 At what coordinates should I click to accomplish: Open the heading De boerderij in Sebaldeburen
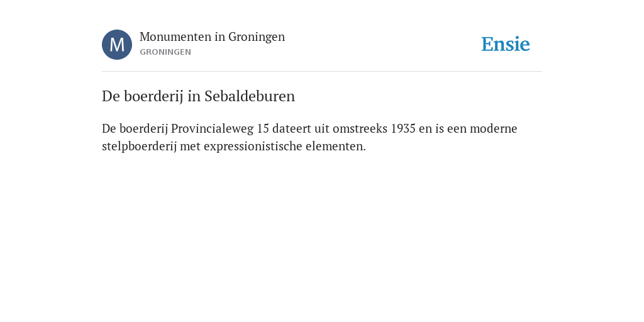198,96
